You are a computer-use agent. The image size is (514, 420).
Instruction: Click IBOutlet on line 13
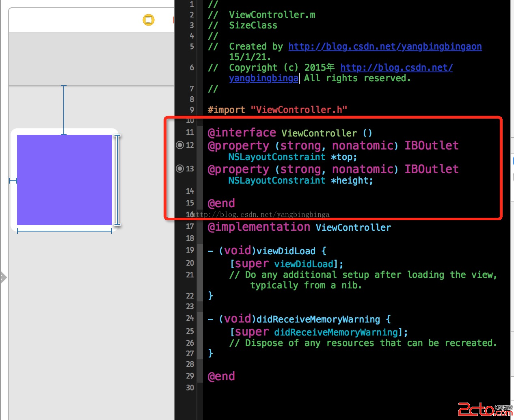tap(432, 169)
